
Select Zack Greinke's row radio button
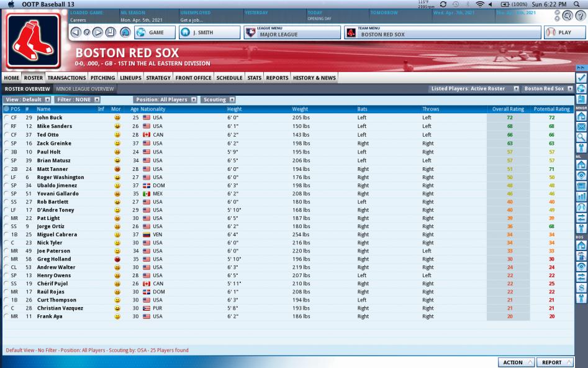pyautogui.click(x=6, y=143)
